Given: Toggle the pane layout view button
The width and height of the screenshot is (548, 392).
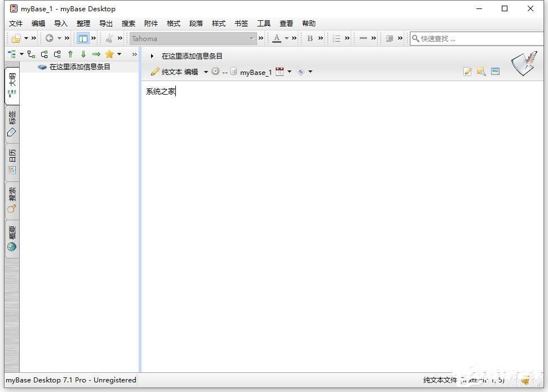Looking at the screenshot, I should (83, 38).
